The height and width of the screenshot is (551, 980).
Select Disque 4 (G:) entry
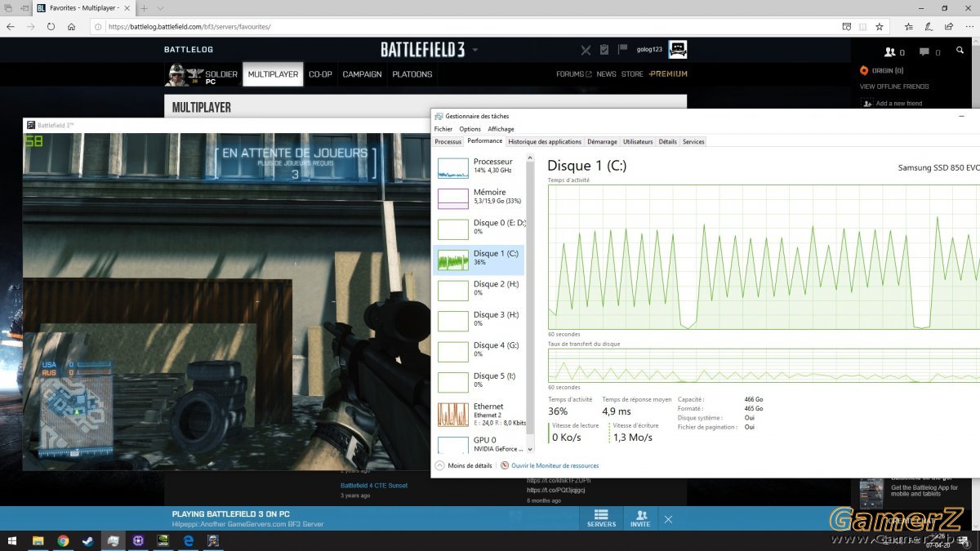[x=479, y=351]
